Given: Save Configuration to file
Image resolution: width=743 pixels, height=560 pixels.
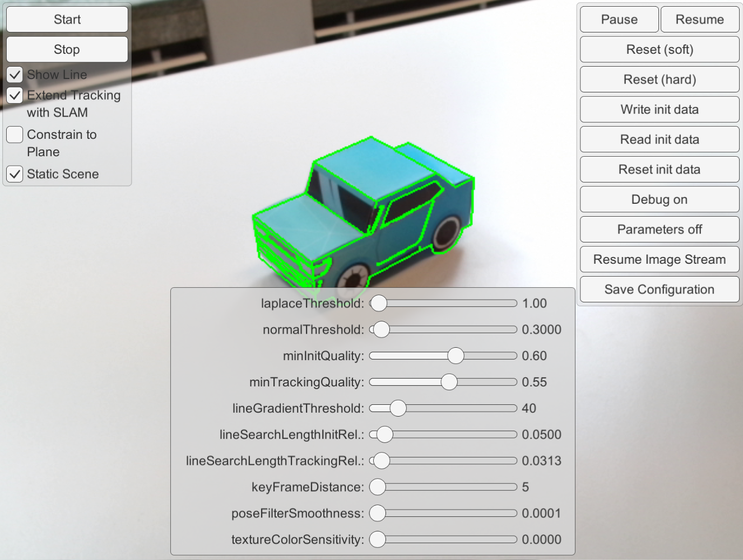Looking at the screenshot, I should [660, 290].
